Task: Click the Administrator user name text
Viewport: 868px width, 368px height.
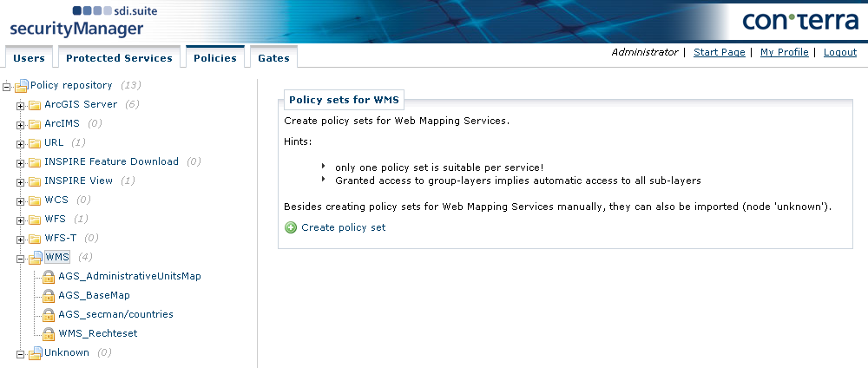Action: [x=644, y=52]
